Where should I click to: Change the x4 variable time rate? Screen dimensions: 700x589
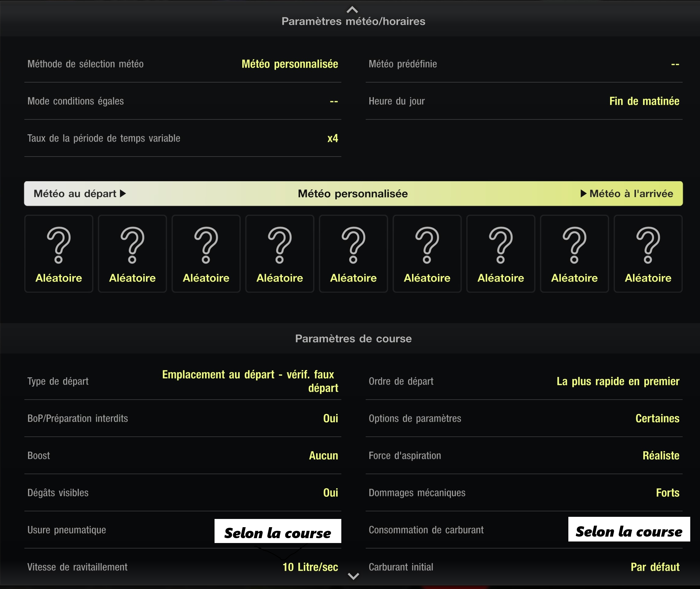pos(332,138)
